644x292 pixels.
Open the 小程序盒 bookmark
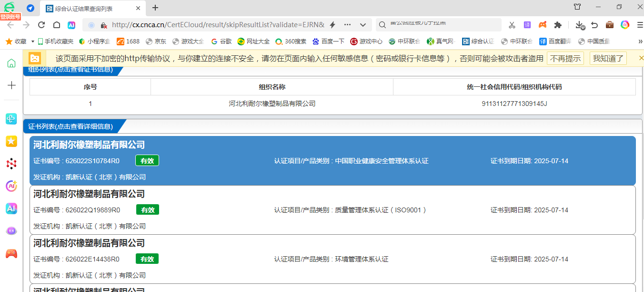click(94, 42)
